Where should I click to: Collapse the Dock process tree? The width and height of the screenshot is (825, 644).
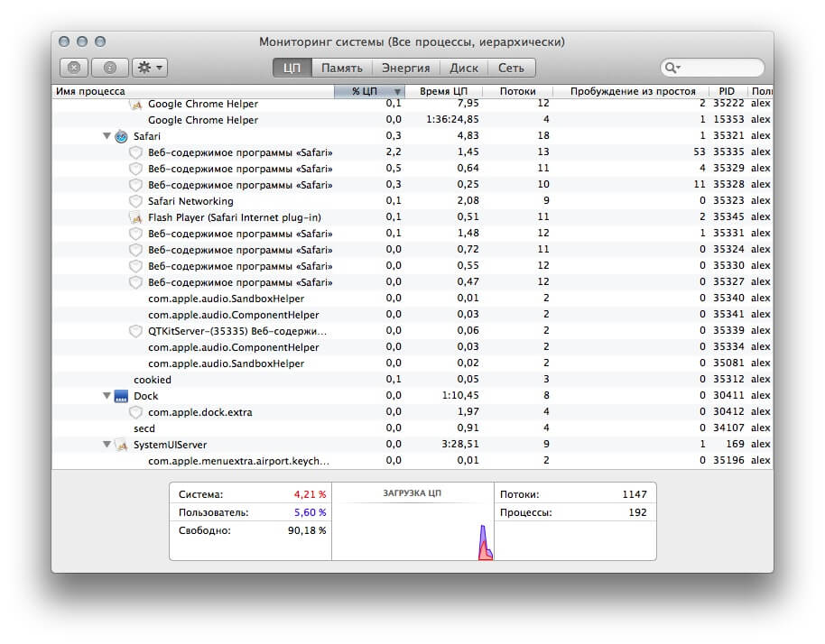[x=107, y=395]
